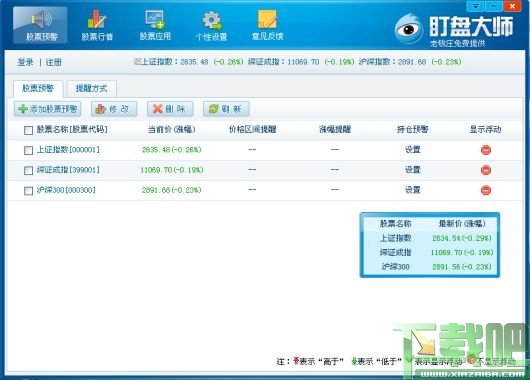This screenshot has height=380, width=530.
Task: Check the 上证指数[000001] checkbox
Action: pyautogui.click(x=28, y=150)
